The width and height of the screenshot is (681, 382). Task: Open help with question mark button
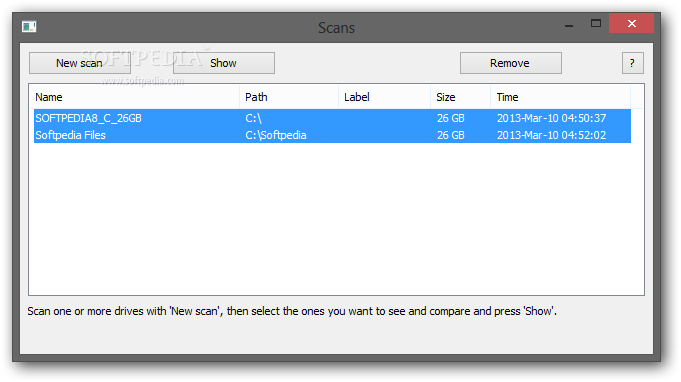pos(632,63)
